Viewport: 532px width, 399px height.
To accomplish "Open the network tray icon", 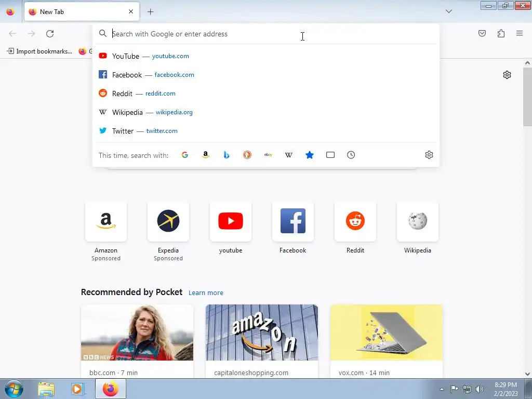I will coord(467,389).
